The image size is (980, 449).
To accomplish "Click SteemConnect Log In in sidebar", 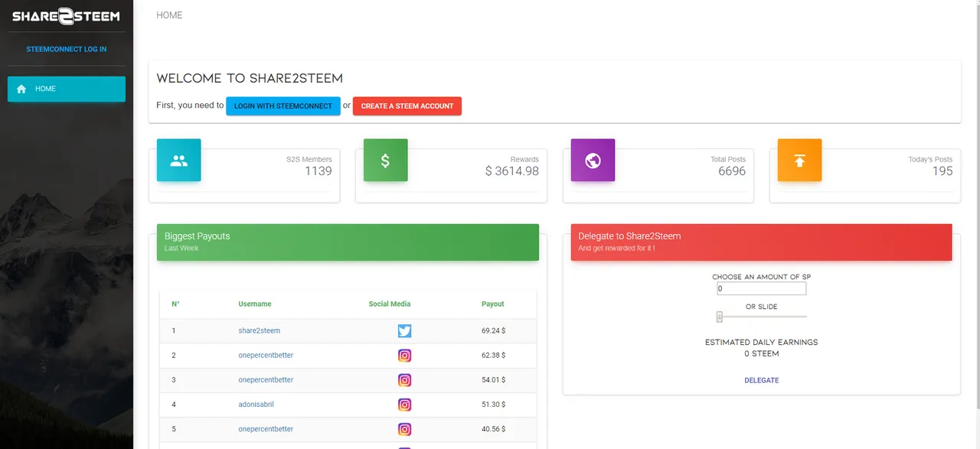I will 67,49.
